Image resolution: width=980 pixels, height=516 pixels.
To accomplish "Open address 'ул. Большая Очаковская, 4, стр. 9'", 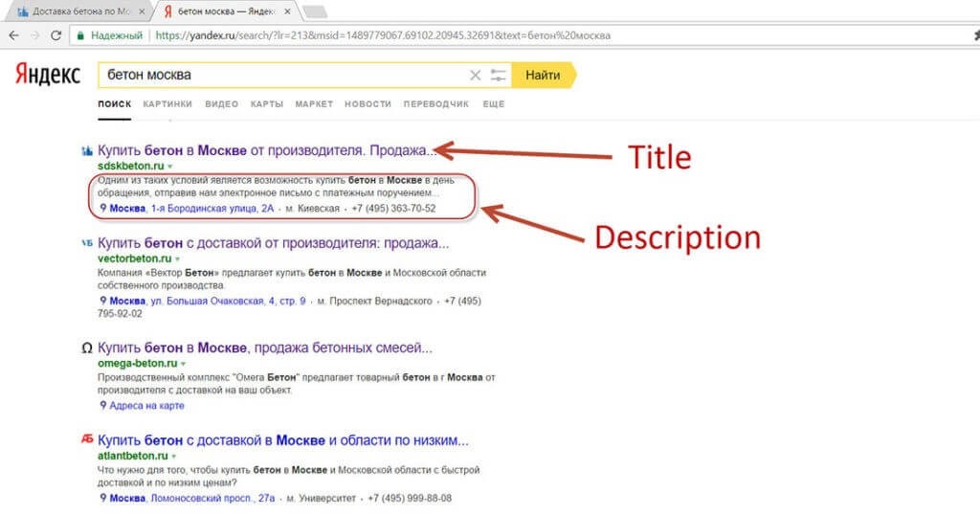I will 228,301.
